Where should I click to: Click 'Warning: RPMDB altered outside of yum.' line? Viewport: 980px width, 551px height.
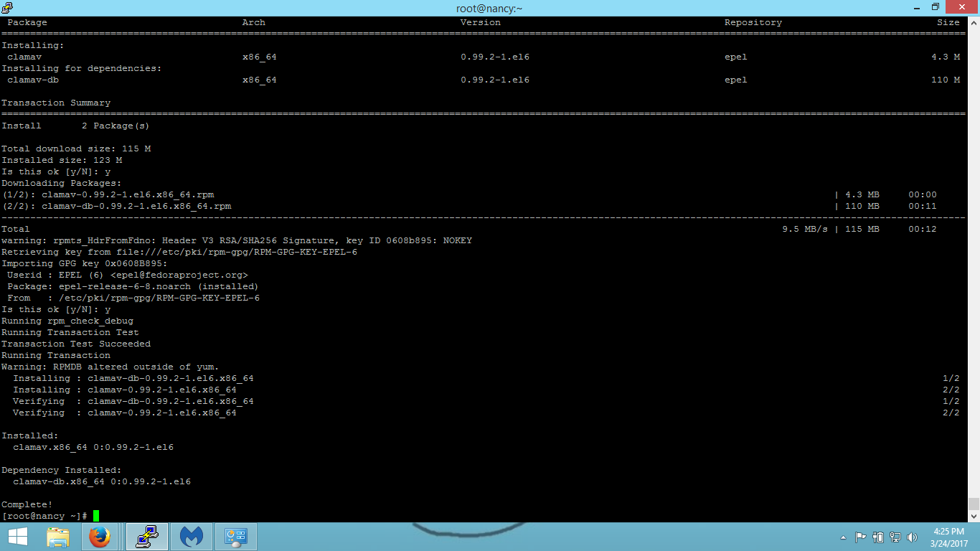point(110,367)
